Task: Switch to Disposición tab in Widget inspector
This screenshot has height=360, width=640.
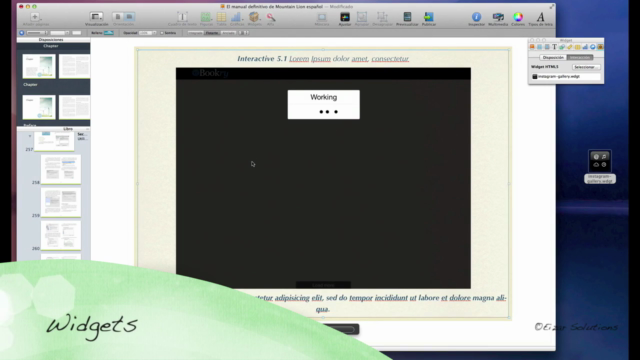Action: point(553,58)
